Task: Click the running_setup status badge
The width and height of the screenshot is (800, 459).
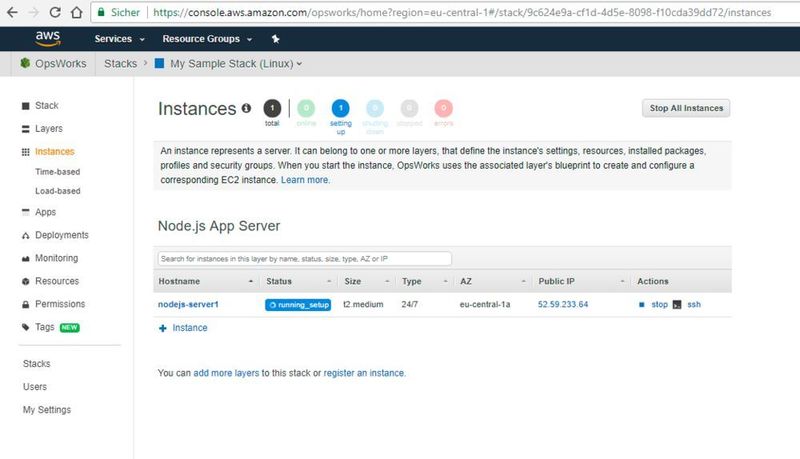Action: click(298, 305)
